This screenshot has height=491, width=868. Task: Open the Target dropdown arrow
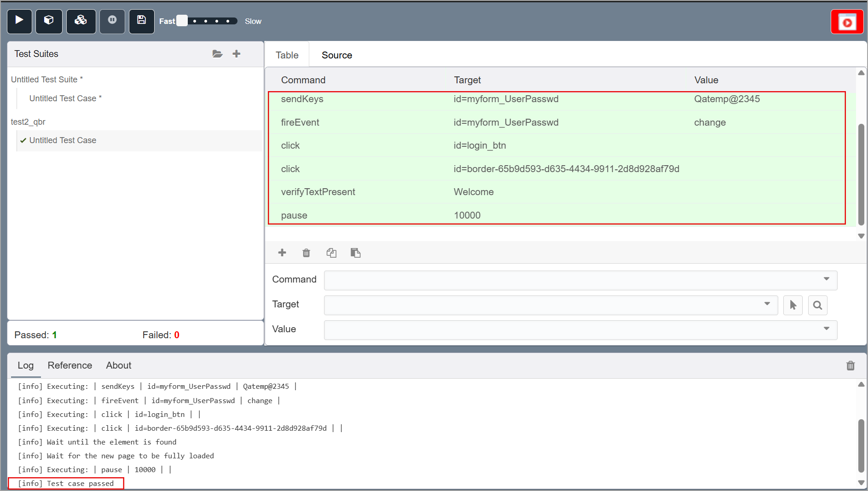point(767,304)
